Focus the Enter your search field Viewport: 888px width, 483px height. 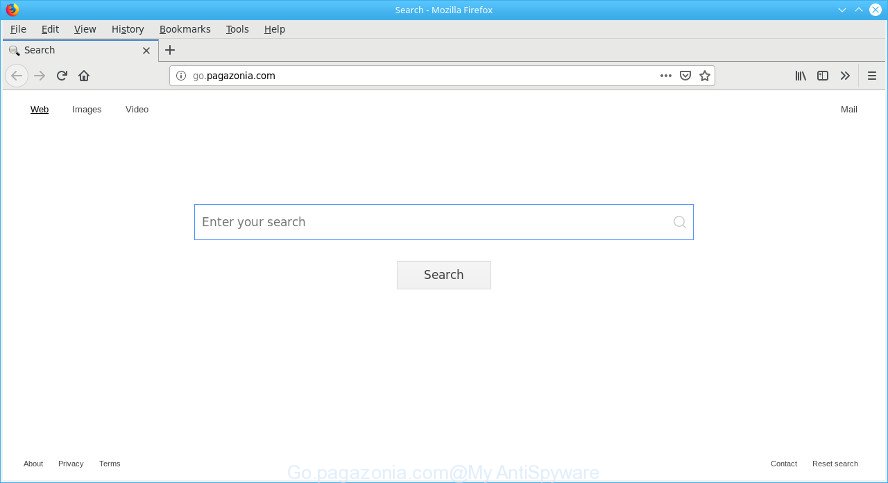click(443, 222)
